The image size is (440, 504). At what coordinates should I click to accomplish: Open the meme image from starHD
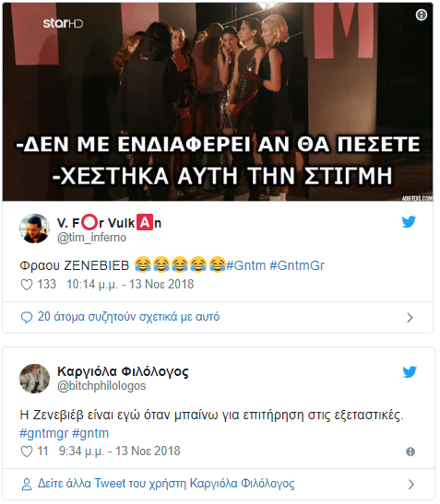tap(218, 102)
